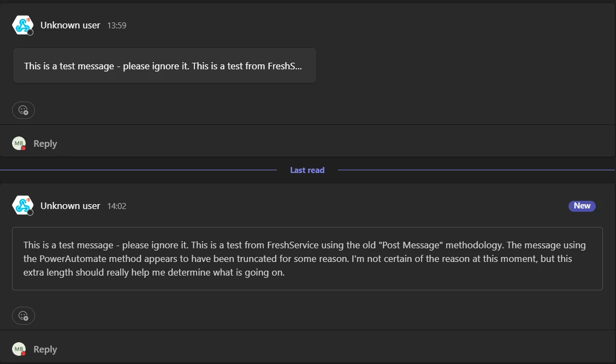Click the red busy dot on the bottom MB avatar
This screenshot has height=364, width=616.
coord(23,354)
